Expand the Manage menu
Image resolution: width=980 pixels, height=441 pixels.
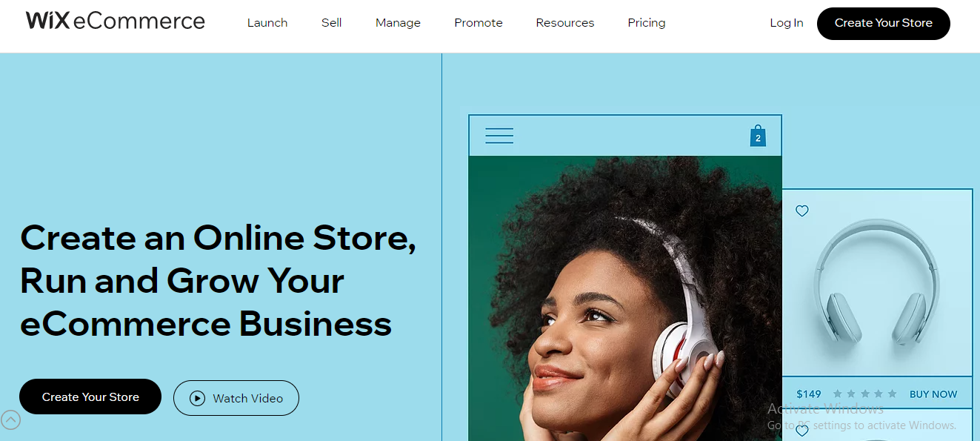[398, 23]
